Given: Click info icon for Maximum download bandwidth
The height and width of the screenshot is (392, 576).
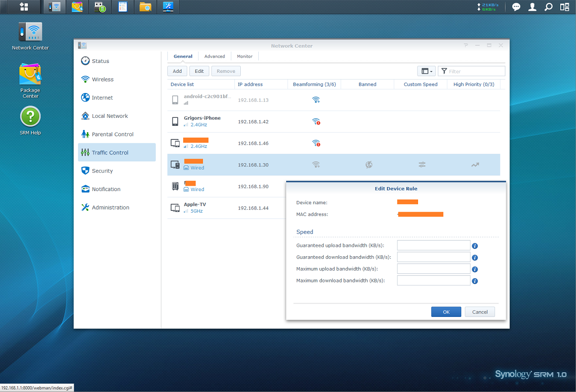Looking at the screenshot, I should [x=475, y=281].
